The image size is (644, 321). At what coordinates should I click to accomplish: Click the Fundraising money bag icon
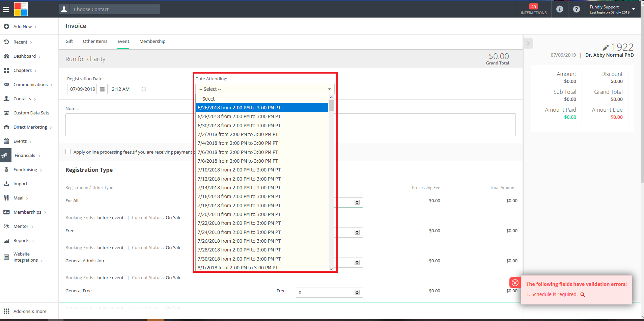(6, 169)
